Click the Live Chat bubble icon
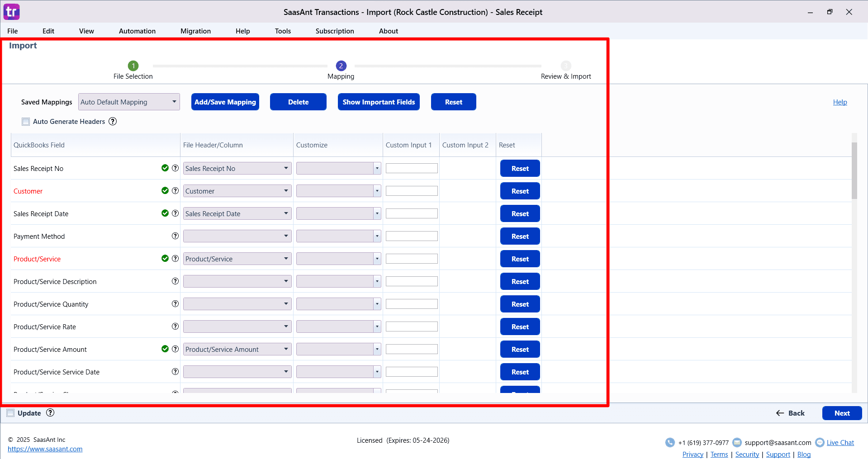 coord(819,442)
